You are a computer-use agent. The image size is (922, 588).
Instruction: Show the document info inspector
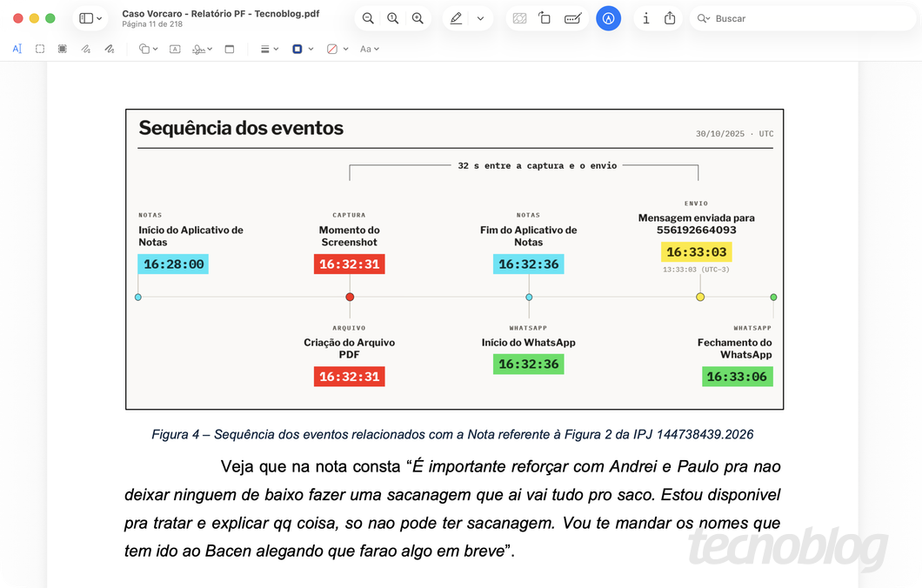[645, 18]
